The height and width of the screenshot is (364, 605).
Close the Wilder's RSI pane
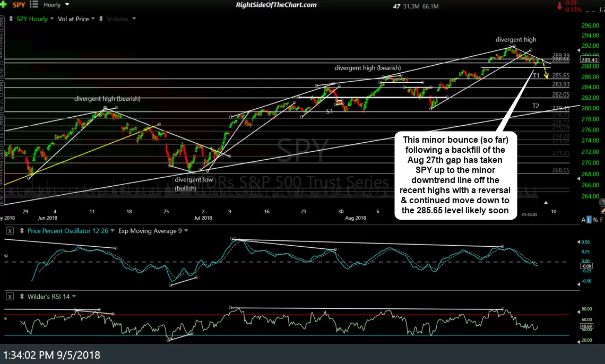coord(10,296)
